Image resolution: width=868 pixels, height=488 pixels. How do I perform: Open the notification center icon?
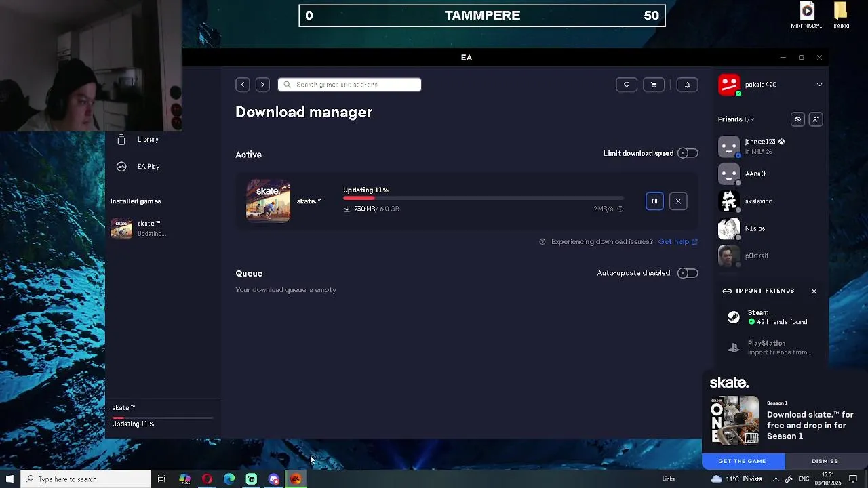[854, 479]
